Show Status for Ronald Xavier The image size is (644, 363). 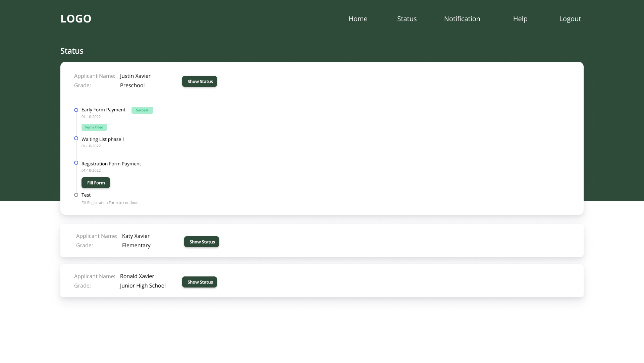point(200,282)
